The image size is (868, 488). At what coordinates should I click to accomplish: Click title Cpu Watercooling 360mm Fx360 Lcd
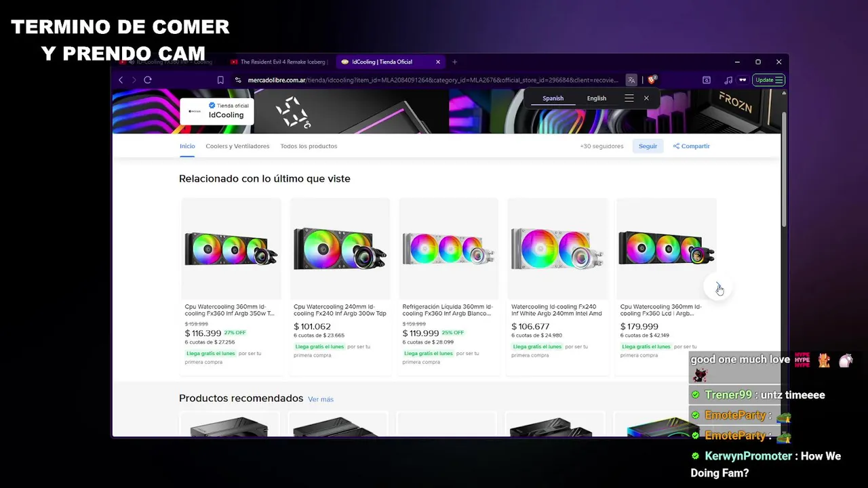[x=661, y=310]
